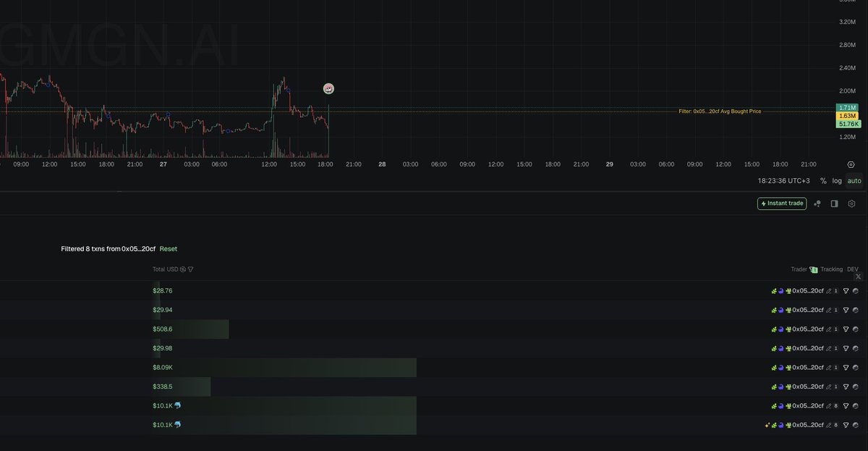Select the Trader column filter

(x=799, y=269)
